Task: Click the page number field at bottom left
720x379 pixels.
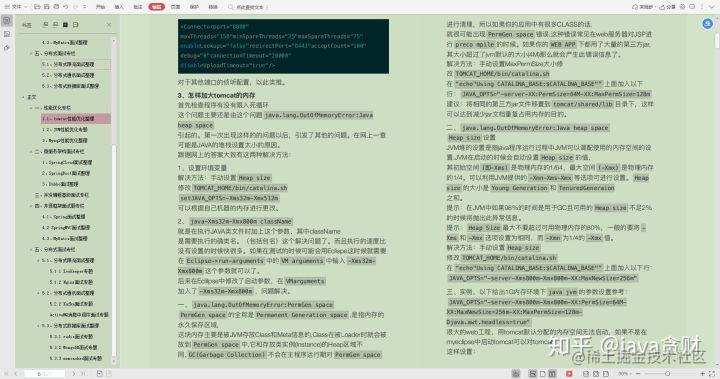Action: (44, 374)
